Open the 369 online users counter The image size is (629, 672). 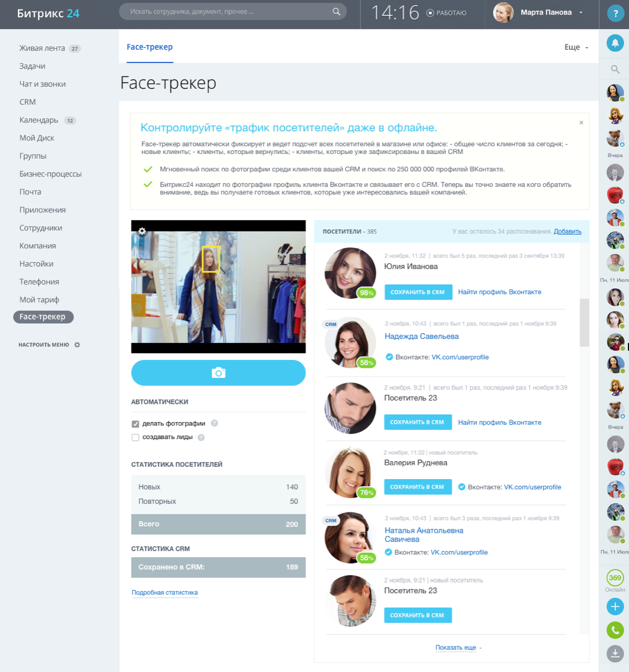(x=615, y=578)
